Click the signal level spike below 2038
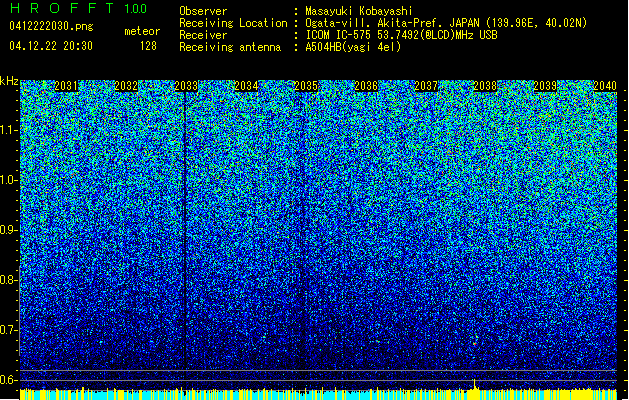This screenshot has height=400, width=629. tap(475, 384)
